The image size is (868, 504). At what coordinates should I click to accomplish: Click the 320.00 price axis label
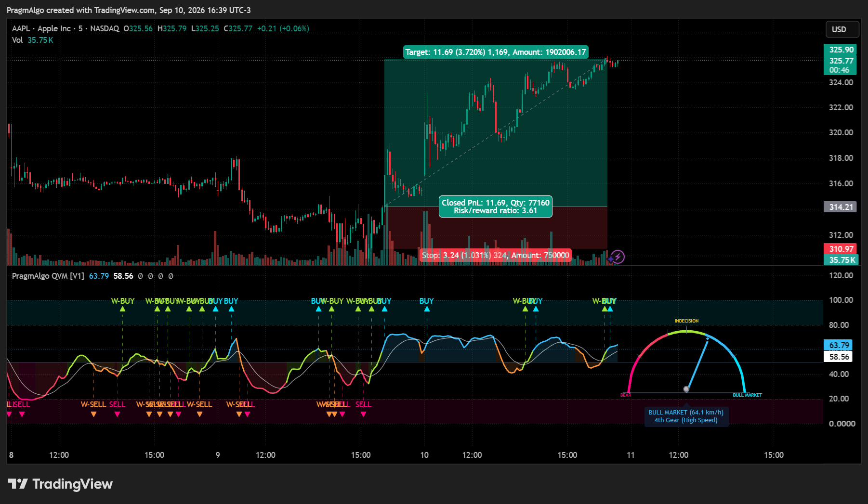[841, 132]
